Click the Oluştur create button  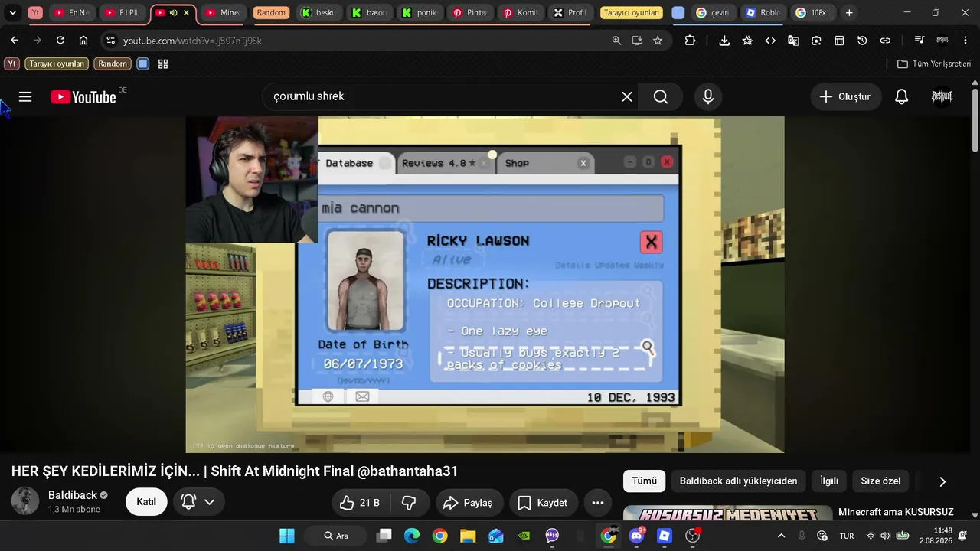pyautogui.click(x=845, y=96)
